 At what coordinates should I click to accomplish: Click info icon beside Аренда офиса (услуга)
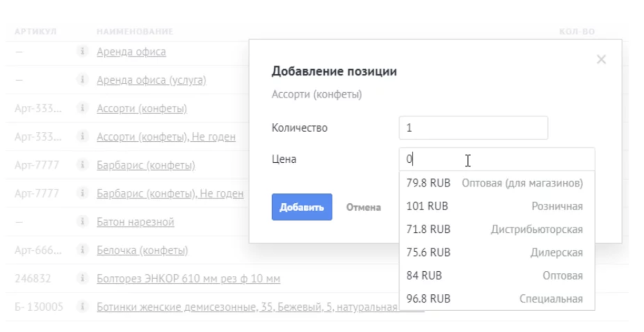pos(82,79)
